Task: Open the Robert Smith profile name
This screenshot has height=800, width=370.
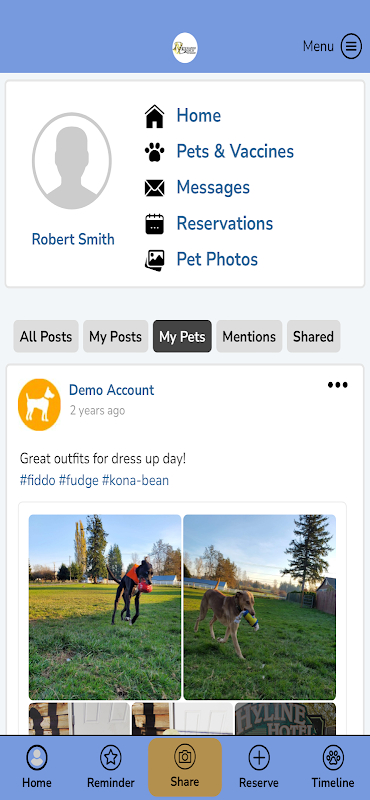Action: (73, 239)
